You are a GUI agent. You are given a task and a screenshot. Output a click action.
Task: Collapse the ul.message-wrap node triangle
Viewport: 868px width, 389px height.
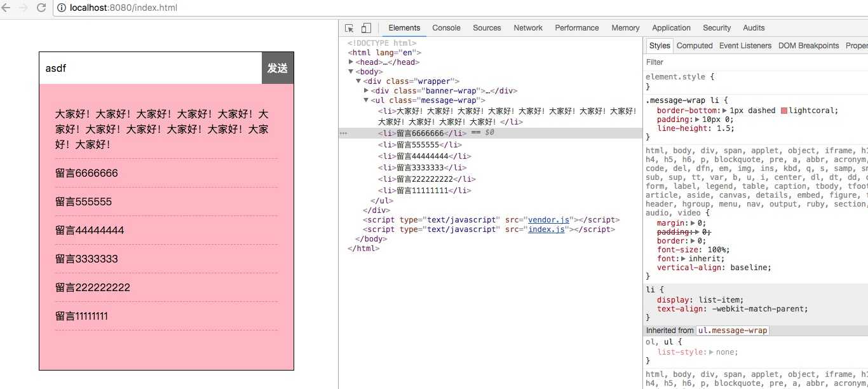point(367,100)
